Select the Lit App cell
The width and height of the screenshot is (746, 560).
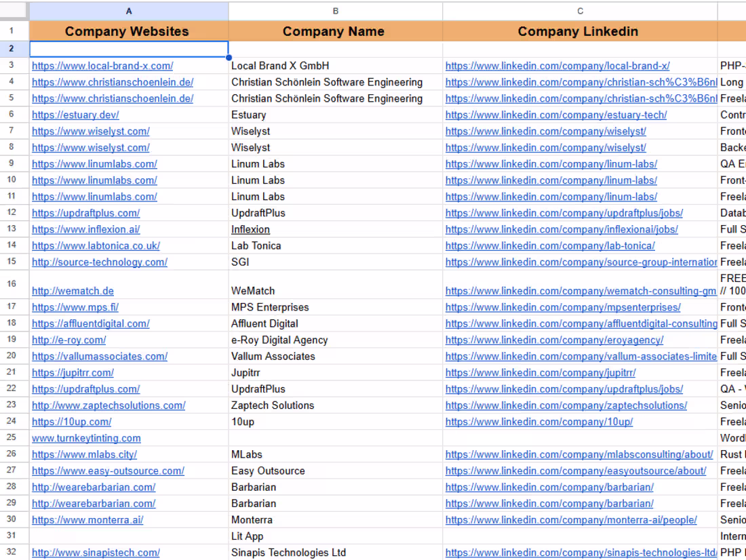click(336, 536)
